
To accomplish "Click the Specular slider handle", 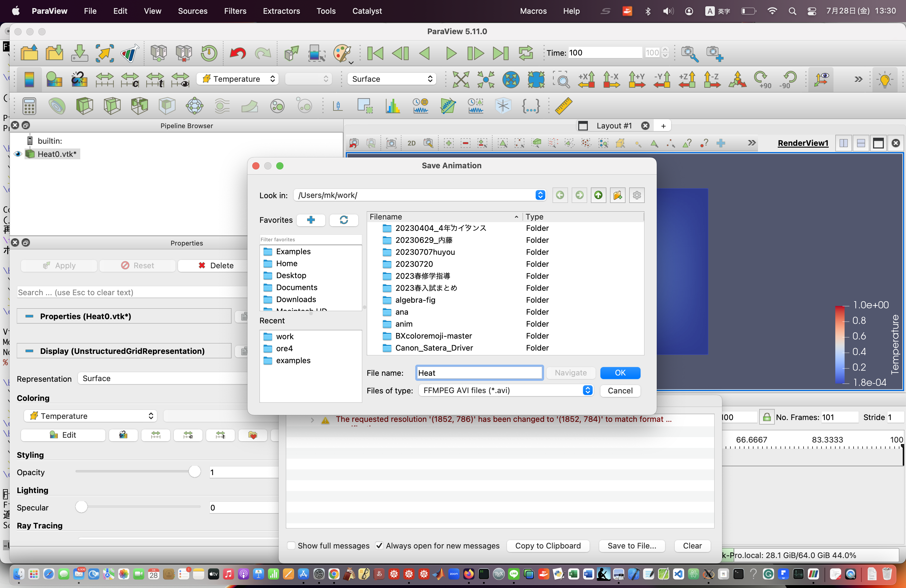I will pyautogui.click(x=81, y=507).
